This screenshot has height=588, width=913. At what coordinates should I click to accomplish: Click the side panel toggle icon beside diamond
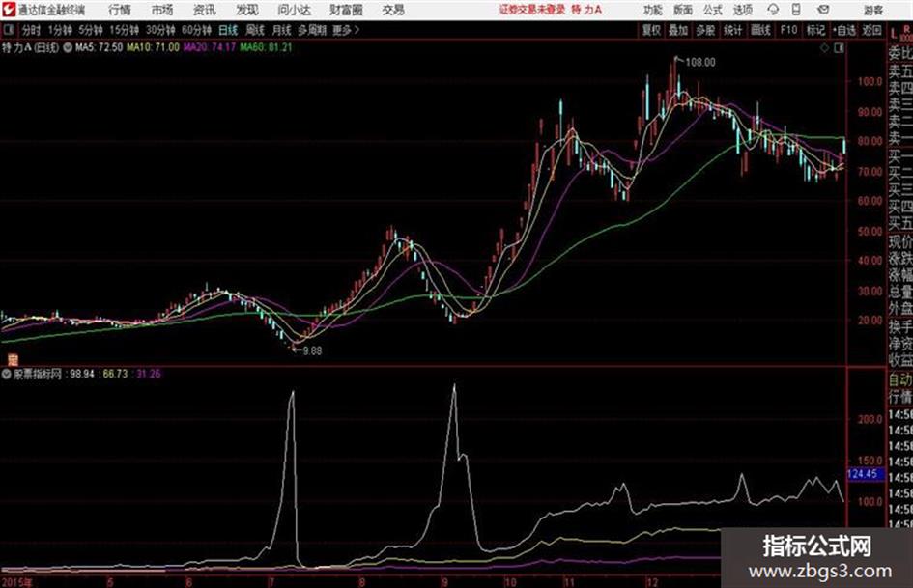point(839,48)
